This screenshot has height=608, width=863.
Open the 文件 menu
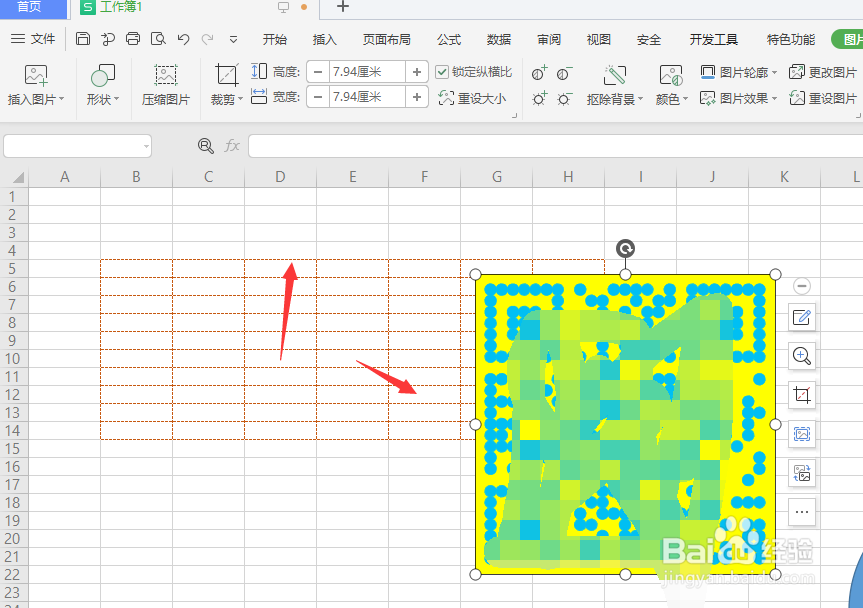(x=33, y=39)
